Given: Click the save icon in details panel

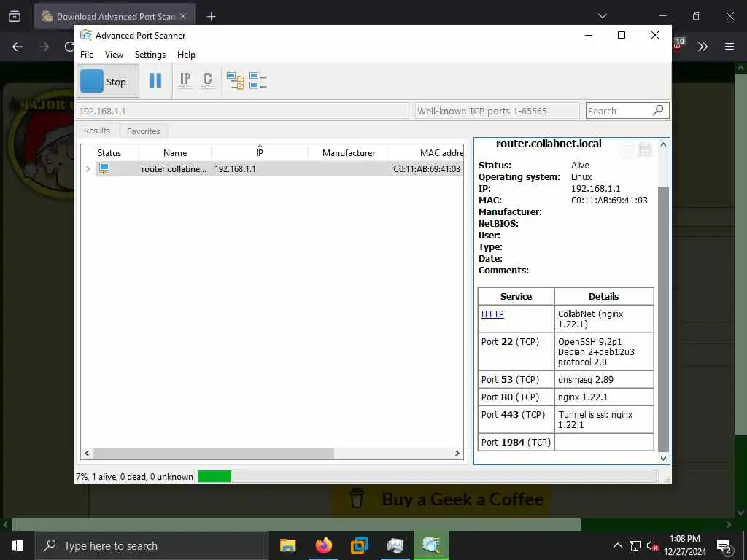Looking at the screenshot, I should [645, 149].
